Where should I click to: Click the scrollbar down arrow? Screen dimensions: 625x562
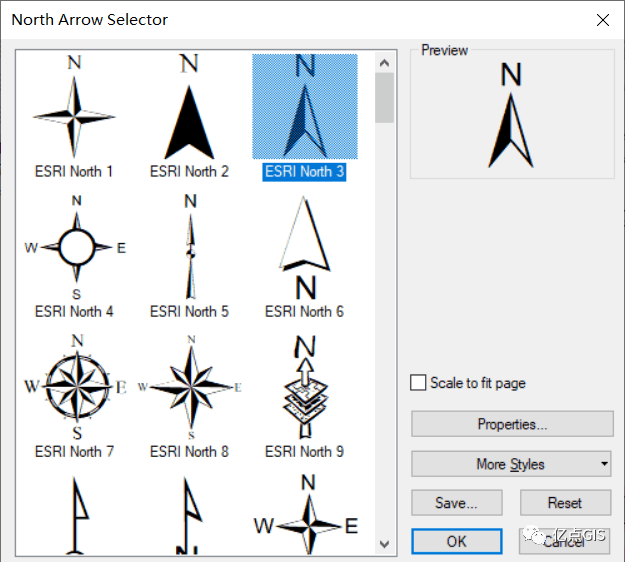pyautogui.click(x=384, y=544)
